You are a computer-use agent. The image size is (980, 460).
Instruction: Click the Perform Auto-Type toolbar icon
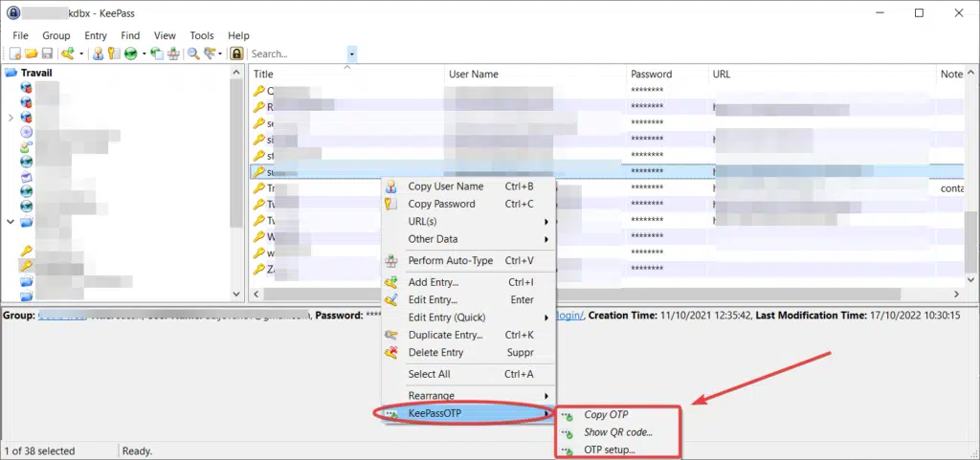[173, 55]
